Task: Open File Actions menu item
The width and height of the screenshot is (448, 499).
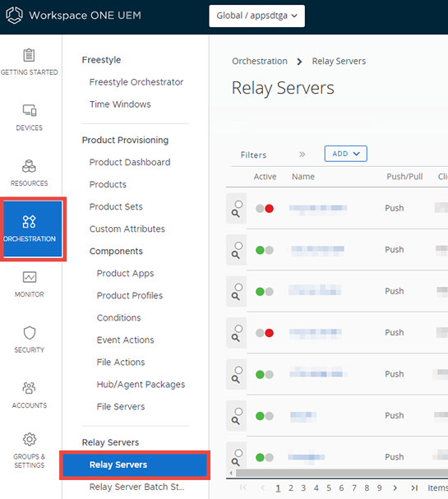Action: click(x=121, y=363)
